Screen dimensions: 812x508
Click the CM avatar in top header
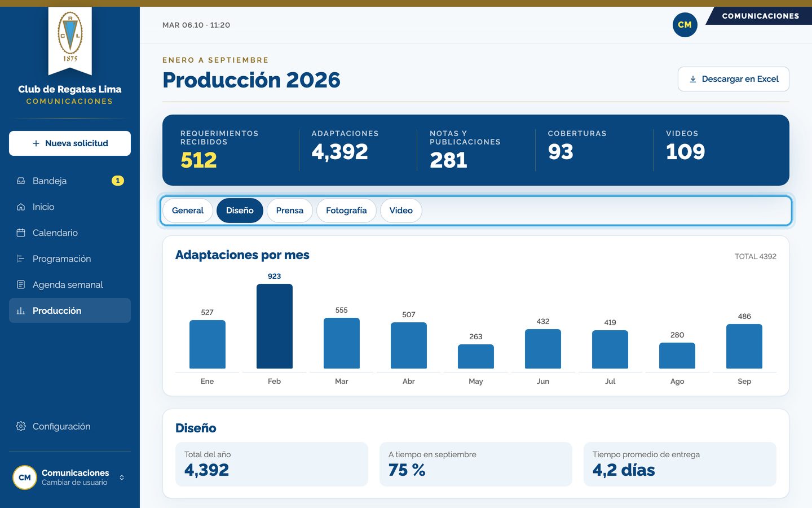pos(685,25)
